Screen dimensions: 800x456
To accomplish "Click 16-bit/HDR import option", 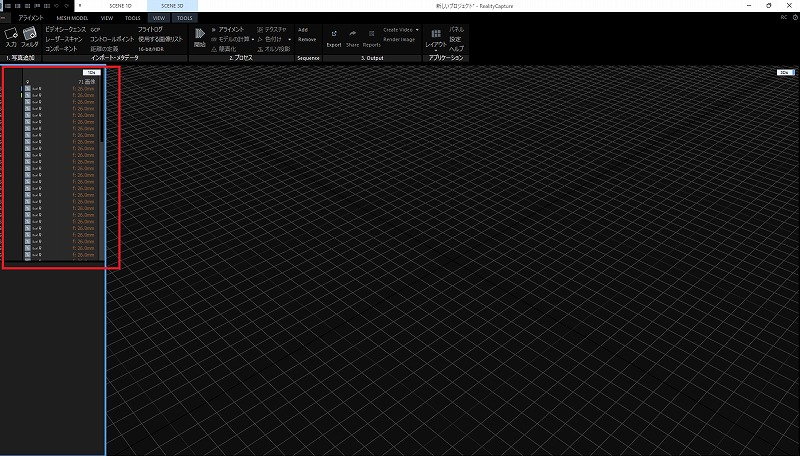I will 151,49.
